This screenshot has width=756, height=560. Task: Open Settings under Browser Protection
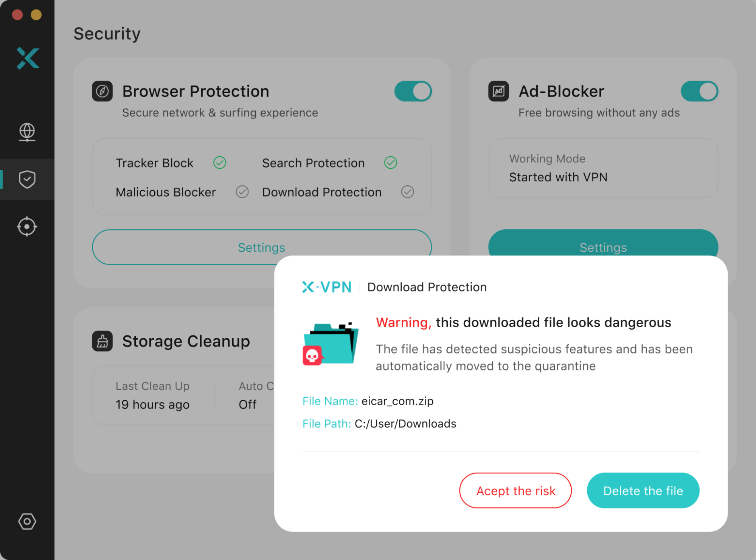pos(261,247)
